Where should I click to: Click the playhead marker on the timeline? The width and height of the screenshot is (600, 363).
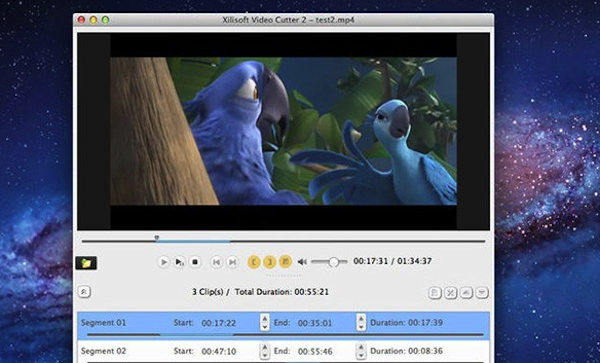tap(157, 238)
